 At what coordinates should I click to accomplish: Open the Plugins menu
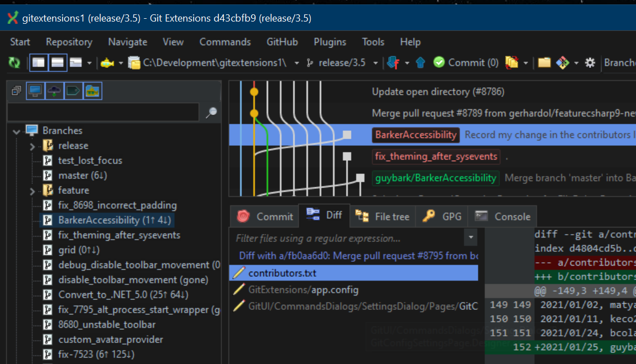(330, 42)
